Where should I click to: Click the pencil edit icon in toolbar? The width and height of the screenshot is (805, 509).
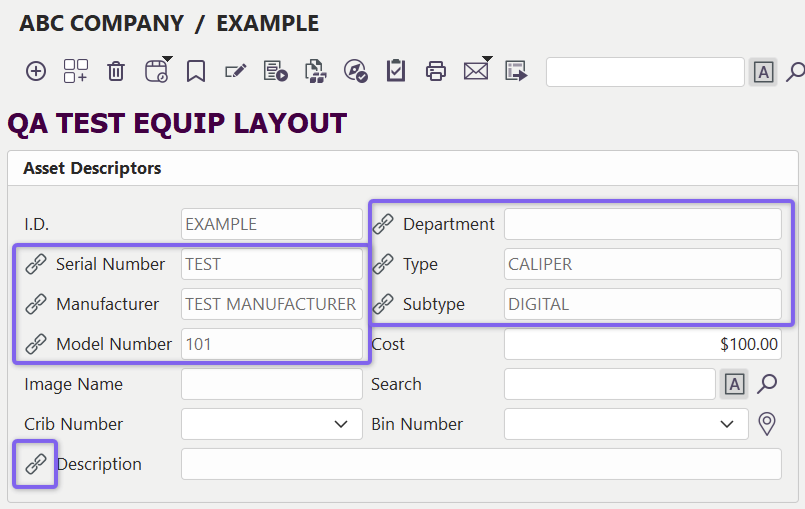[x=236, y=71]
